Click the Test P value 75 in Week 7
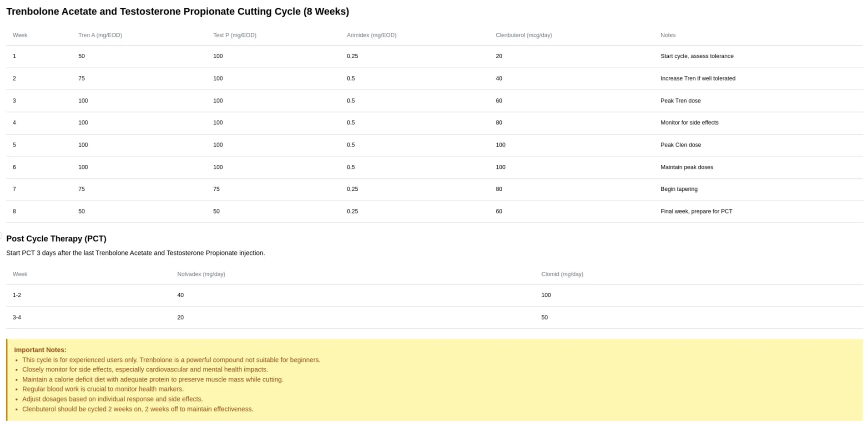This screenshot has height=427, width=868. pos(217,189)
